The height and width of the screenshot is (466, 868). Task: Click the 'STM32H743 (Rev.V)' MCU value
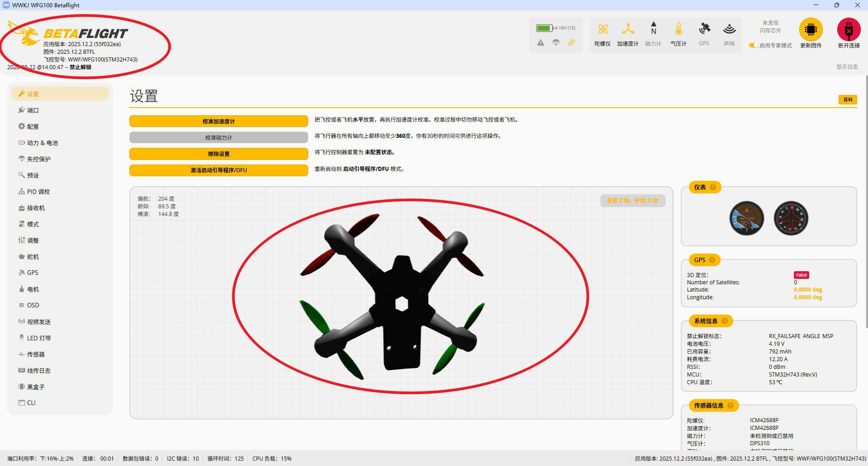point(793,375)
